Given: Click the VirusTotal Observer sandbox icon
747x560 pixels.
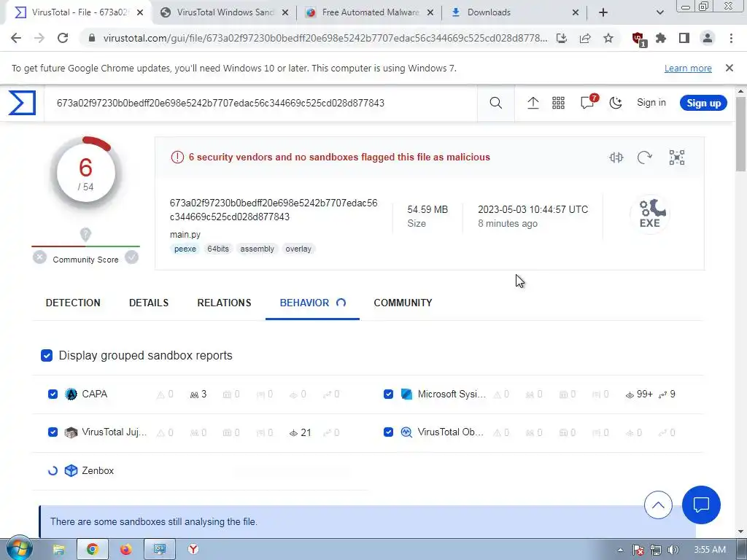Looking at the screenshot, I should (x=406, y=432).
